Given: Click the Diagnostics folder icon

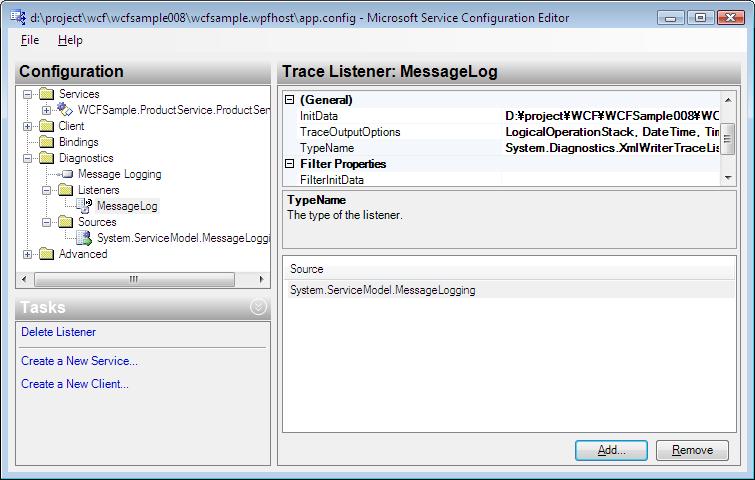Looking at the screenshot, I should coord(47,158).
